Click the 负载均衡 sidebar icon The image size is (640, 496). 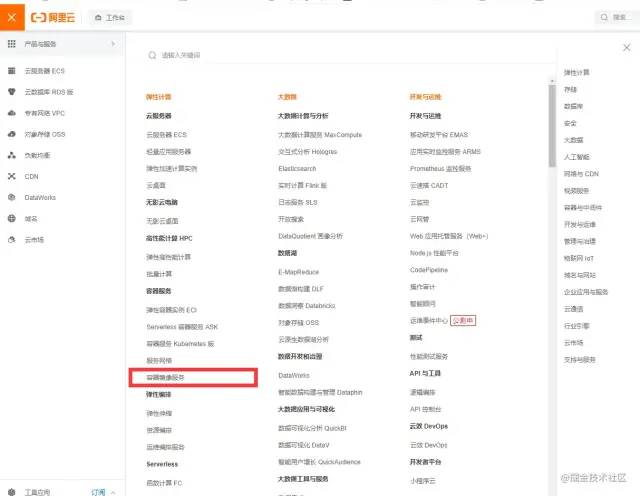click(x=11, y=155)
